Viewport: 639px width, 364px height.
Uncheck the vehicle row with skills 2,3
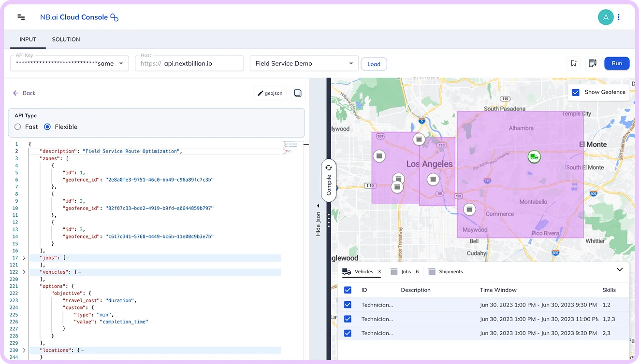[348, 333]
